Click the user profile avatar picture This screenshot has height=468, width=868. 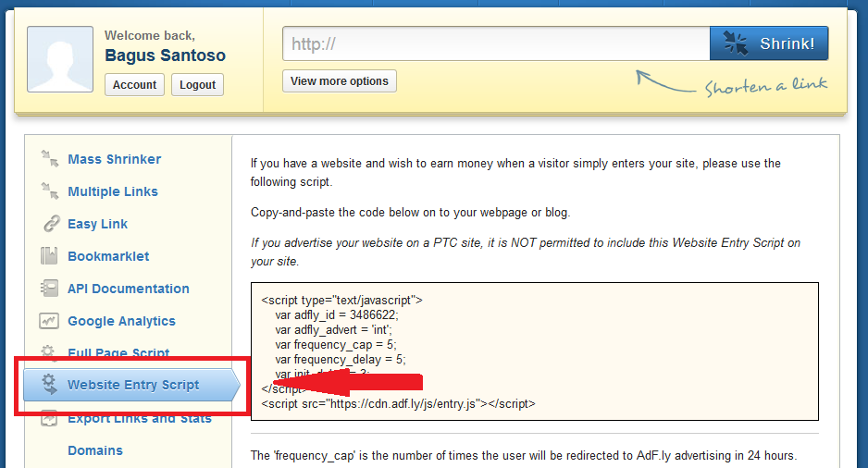pos(60,59)
